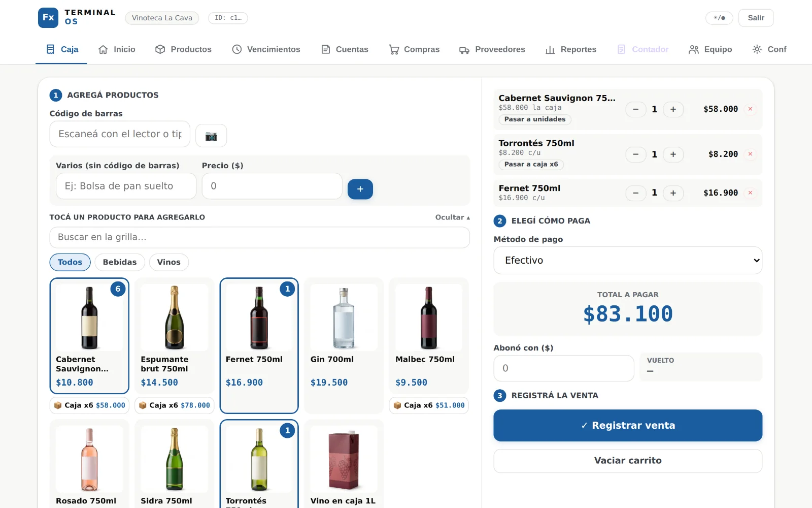Image resolution: width=812 pixels, height=508 pixels.
Task: Click the Vinoteca La Cava store badge
Action: coord(162,18)
